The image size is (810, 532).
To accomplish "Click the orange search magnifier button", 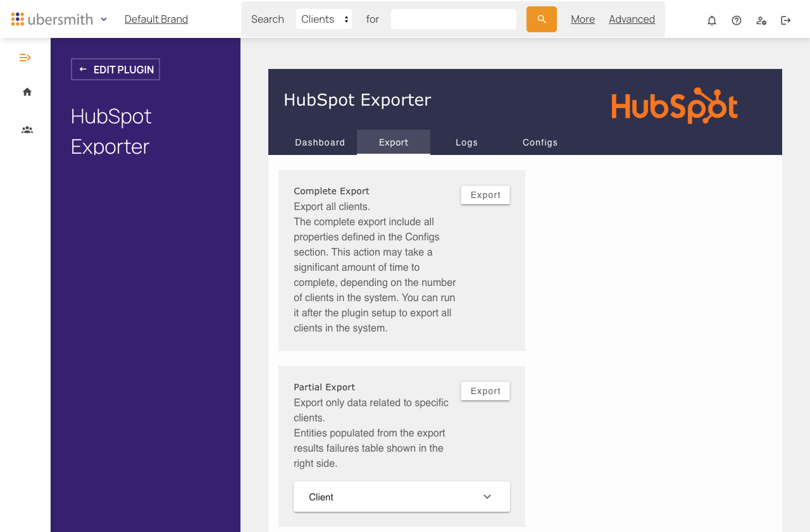I will click(542, 19).
